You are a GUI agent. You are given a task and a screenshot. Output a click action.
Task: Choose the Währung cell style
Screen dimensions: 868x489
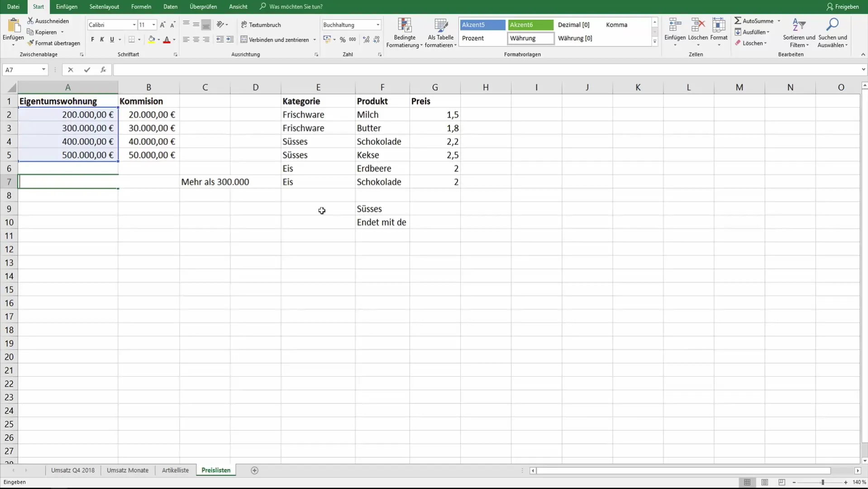[x=530, y=38]
